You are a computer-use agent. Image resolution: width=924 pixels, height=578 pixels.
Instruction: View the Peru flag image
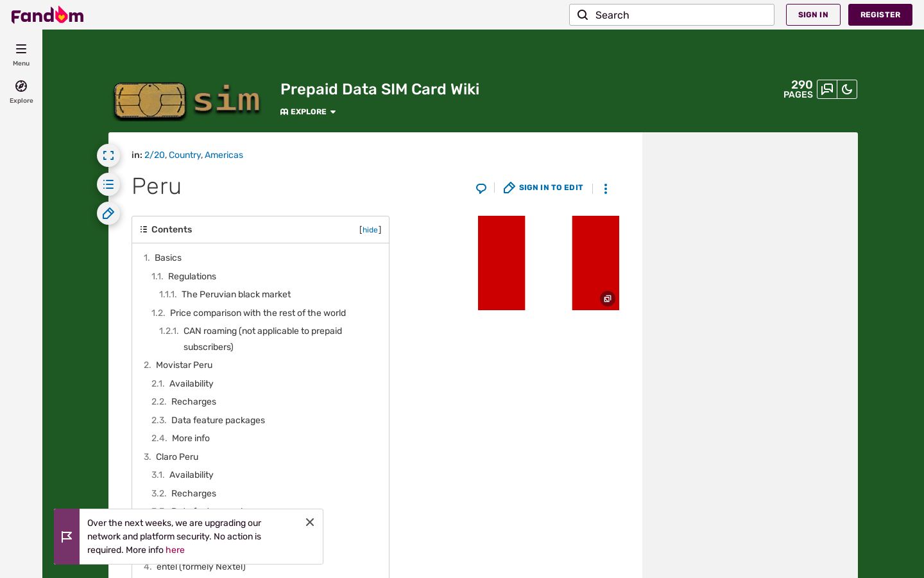click(549, 263)
